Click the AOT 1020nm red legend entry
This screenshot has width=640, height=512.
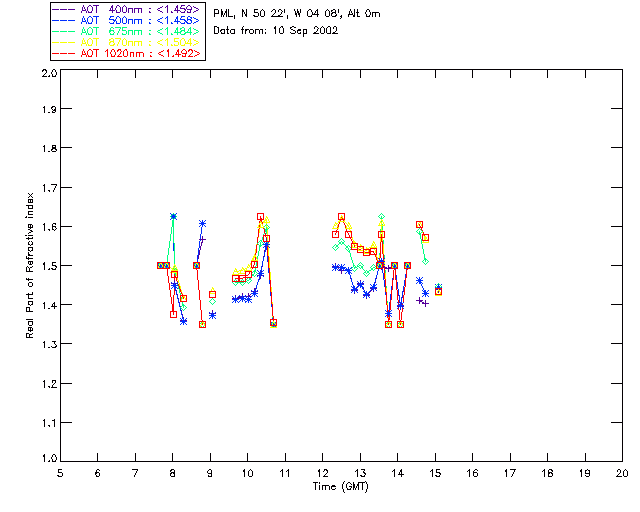(x=126, y=53)
